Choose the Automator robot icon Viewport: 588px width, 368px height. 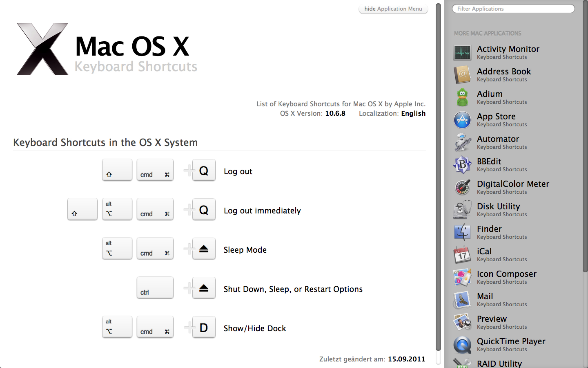pyautogui.click(x=462, y=142)
